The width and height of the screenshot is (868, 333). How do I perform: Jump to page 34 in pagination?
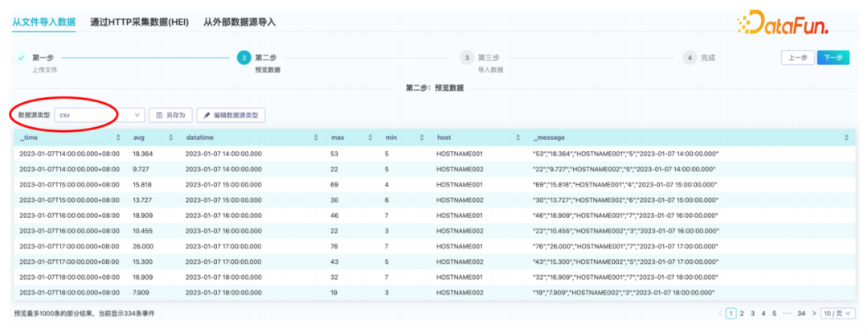(801, 313)
